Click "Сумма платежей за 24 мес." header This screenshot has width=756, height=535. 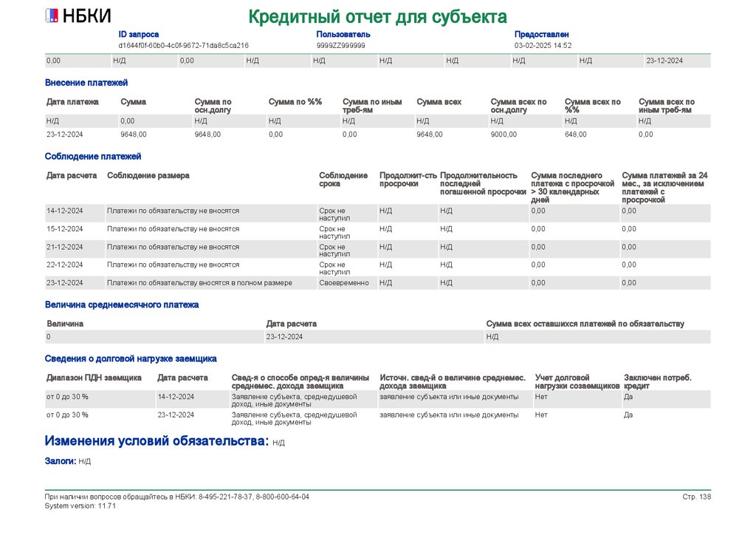[665, 187]
